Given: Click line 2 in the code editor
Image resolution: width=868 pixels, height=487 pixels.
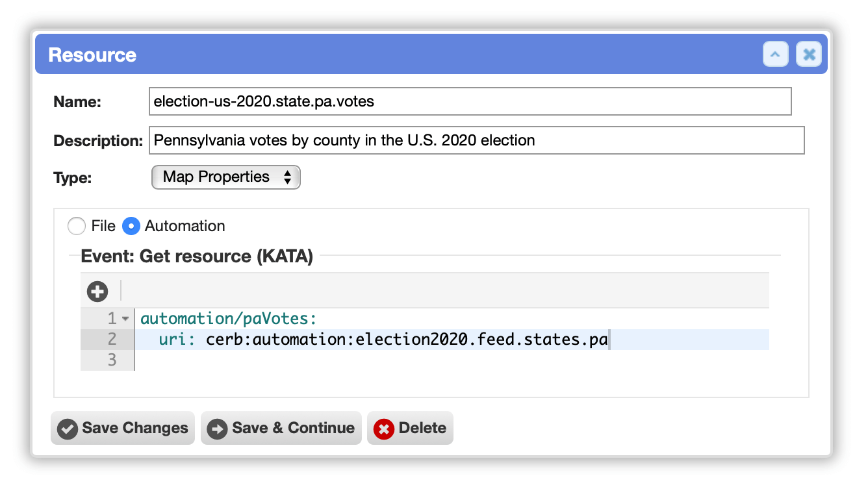Looking at the screenshot, I should tap(452, 340).
